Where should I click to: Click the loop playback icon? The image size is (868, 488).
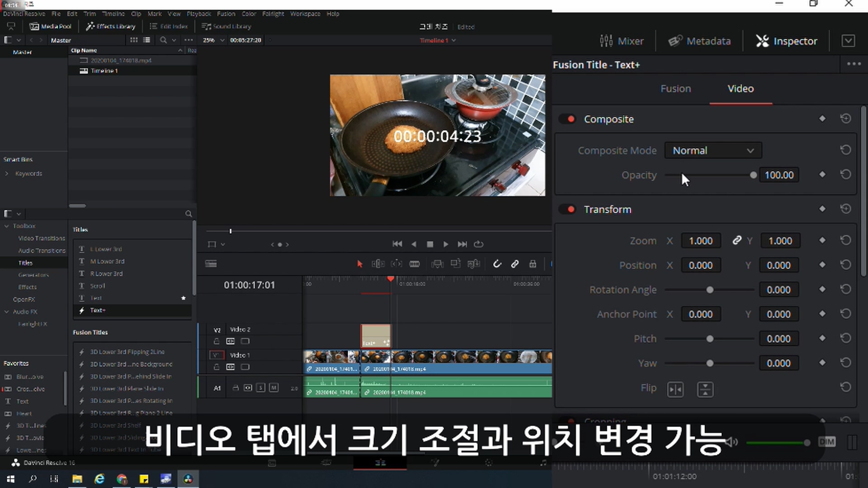pyautogui.click(x=479, y=244)
